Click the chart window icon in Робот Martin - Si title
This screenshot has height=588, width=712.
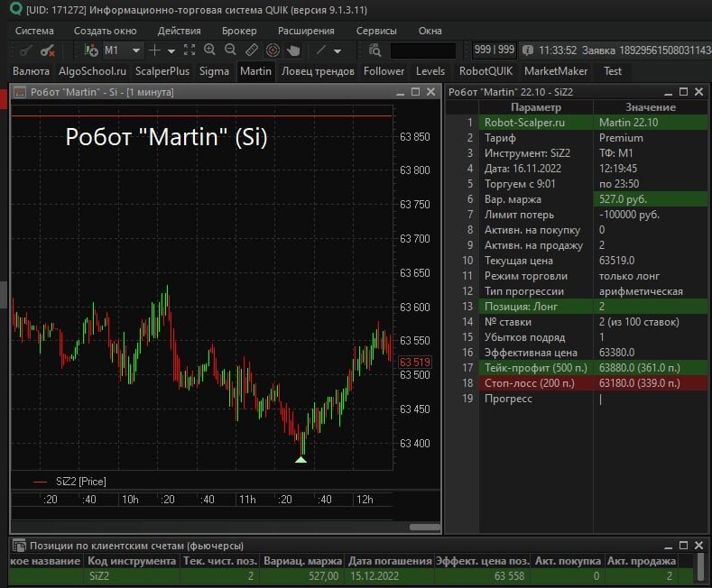[20, 93]
